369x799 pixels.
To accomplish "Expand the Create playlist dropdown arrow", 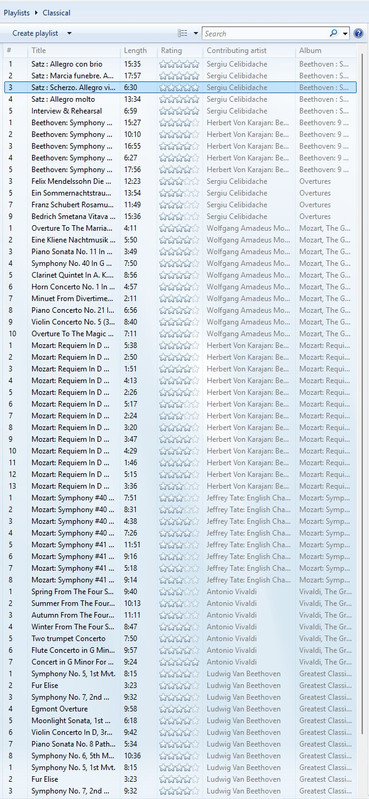I will 69,34.
